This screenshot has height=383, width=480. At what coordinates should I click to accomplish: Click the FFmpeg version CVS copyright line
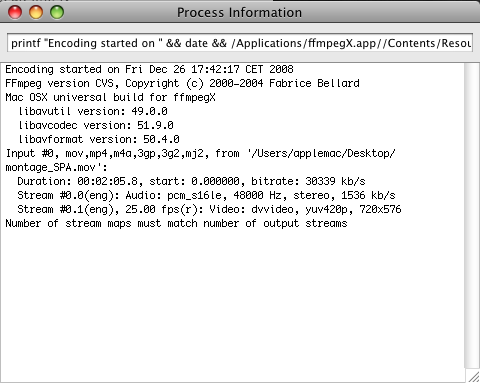click(182, 83)
